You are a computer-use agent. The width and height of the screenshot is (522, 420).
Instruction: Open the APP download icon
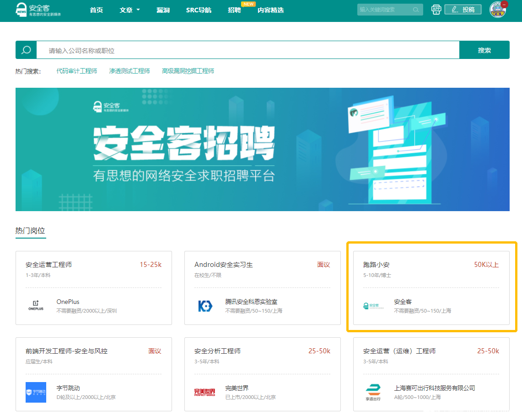click(436, 10)
